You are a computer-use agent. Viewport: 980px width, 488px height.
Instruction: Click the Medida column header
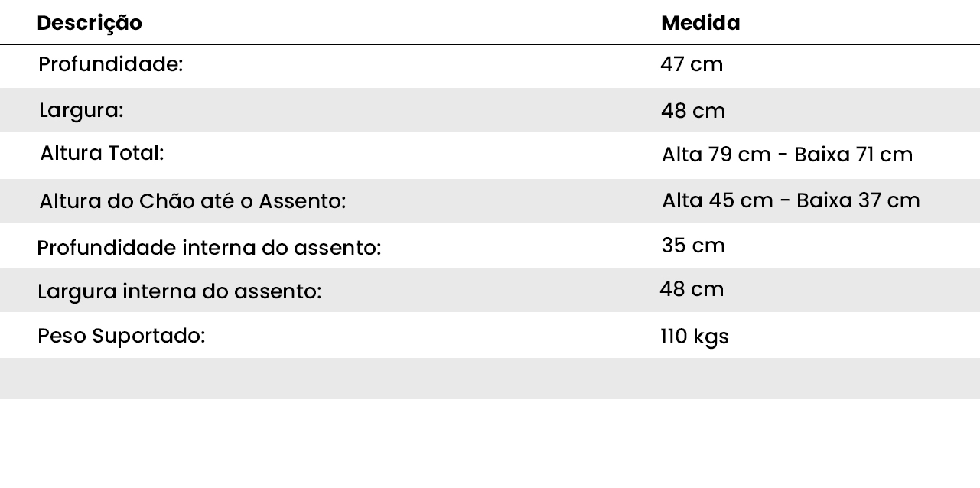(x=700, y=23)
